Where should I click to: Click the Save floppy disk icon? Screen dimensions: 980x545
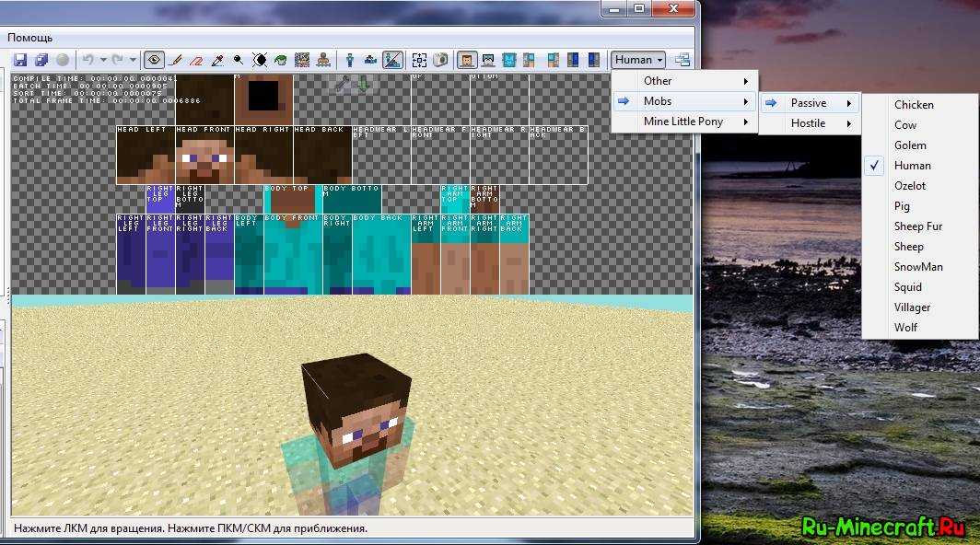click(x=20, y=60)
